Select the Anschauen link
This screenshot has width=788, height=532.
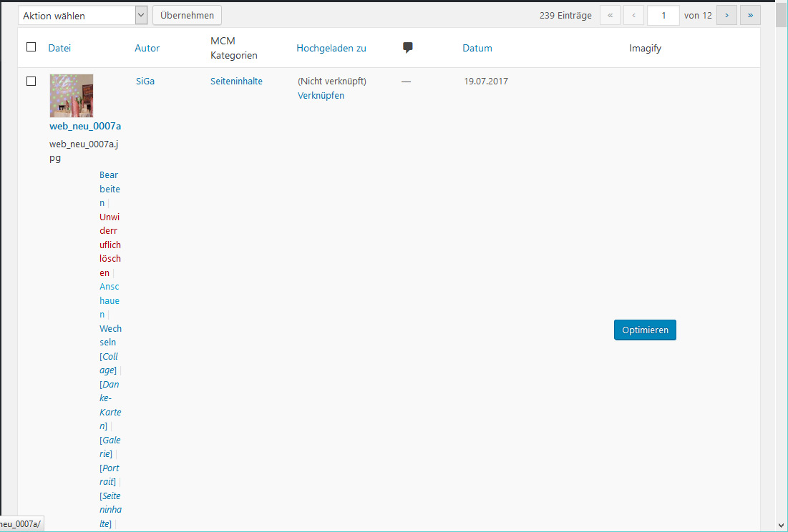[x=109, y=300]
